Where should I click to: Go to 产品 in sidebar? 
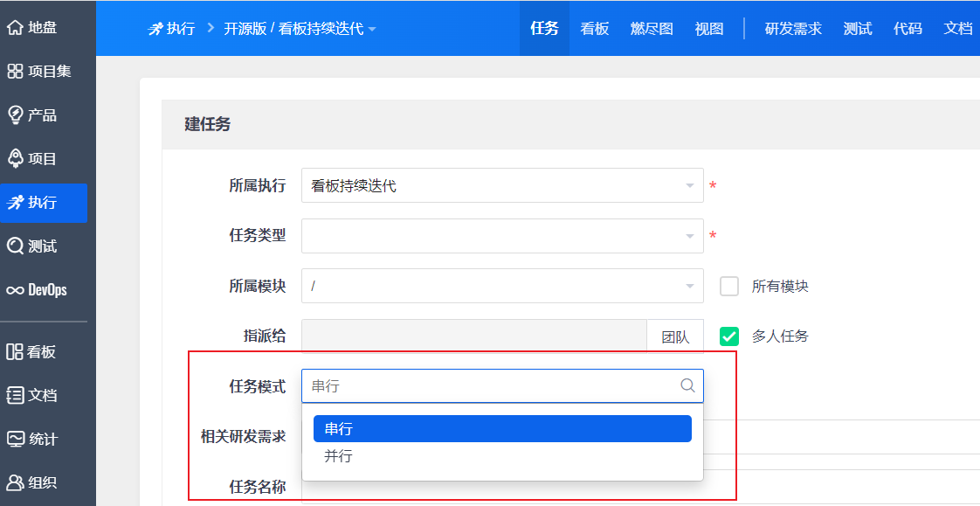(x=32, y=115)
